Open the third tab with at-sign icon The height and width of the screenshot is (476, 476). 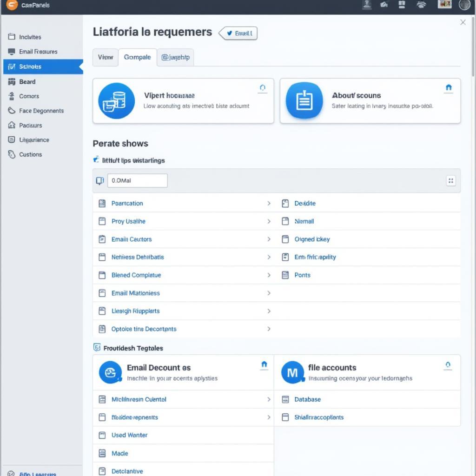[x=175, y=57]
